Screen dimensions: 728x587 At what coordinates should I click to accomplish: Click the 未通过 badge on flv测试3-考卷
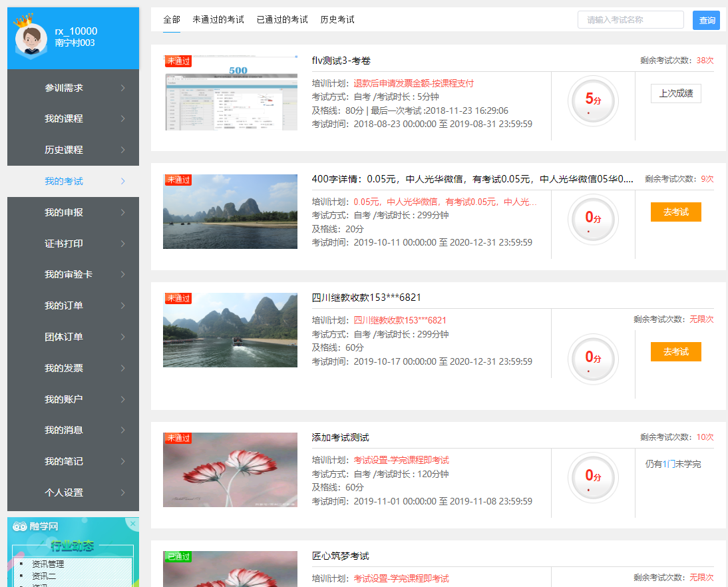pyautogui.click(x=178, y=61)
